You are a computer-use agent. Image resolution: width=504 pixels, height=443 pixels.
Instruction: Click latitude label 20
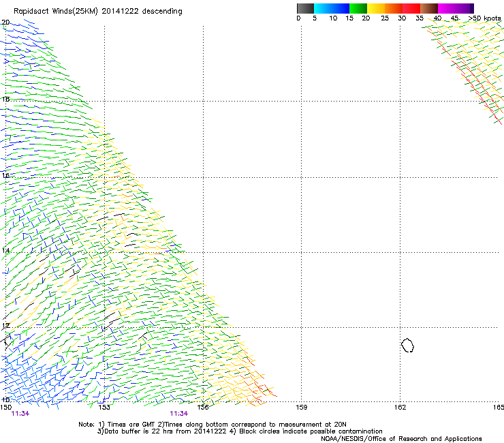pyautogui.click(x=5, y=22)
